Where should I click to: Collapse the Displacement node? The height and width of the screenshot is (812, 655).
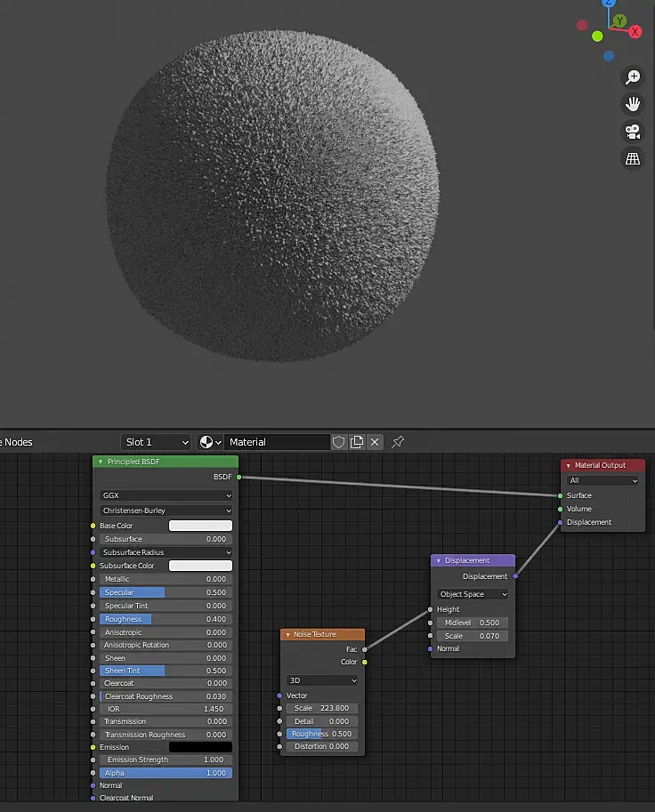point(439,561)
